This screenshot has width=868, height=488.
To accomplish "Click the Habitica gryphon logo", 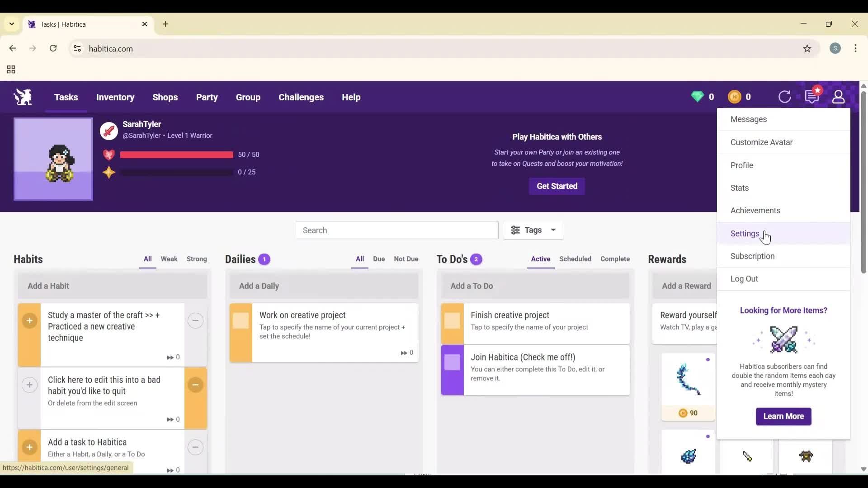I will tap(22, 97).
